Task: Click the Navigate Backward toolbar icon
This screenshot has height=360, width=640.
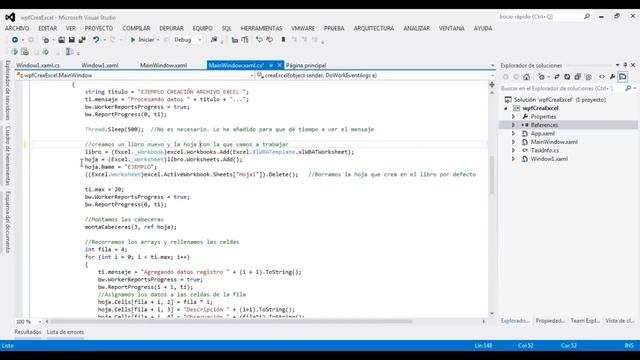Action: click(15, 40)
